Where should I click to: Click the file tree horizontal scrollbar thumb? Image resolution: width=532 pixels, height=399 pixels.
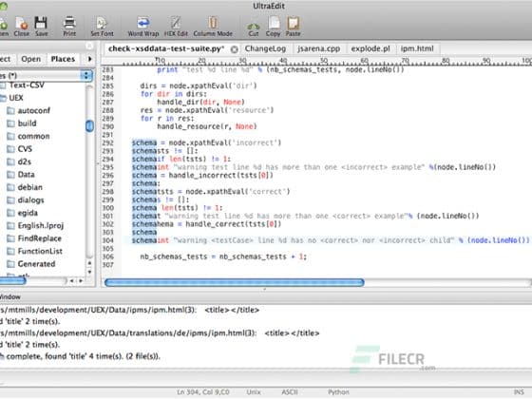(x=12, y=280)
